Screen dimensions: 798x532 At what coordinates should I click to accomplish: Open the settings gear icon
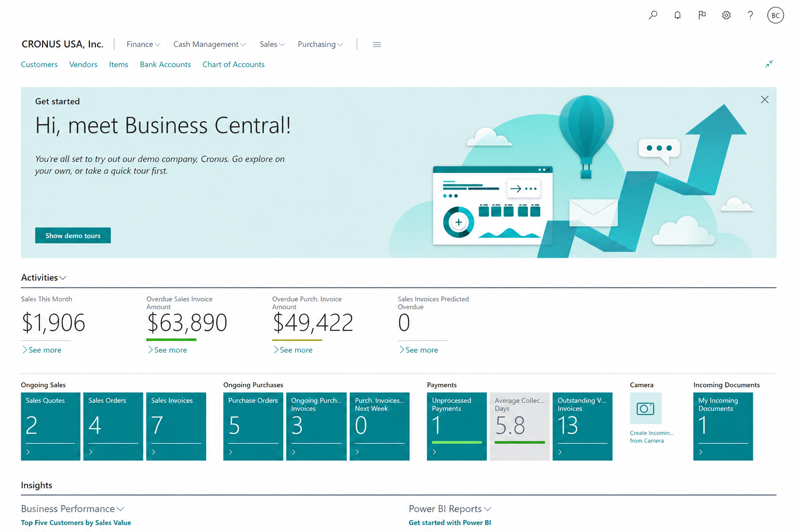pos(726,15)
